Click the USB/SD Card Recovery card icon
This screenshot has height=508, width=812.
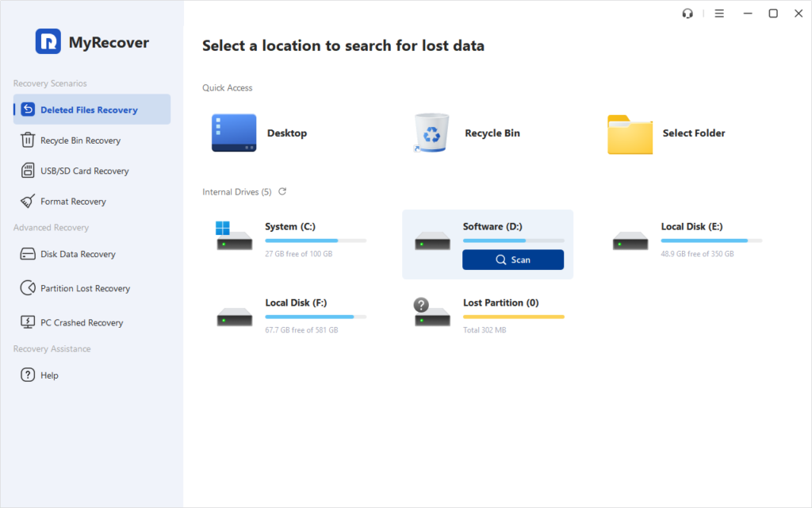(28, 171)
